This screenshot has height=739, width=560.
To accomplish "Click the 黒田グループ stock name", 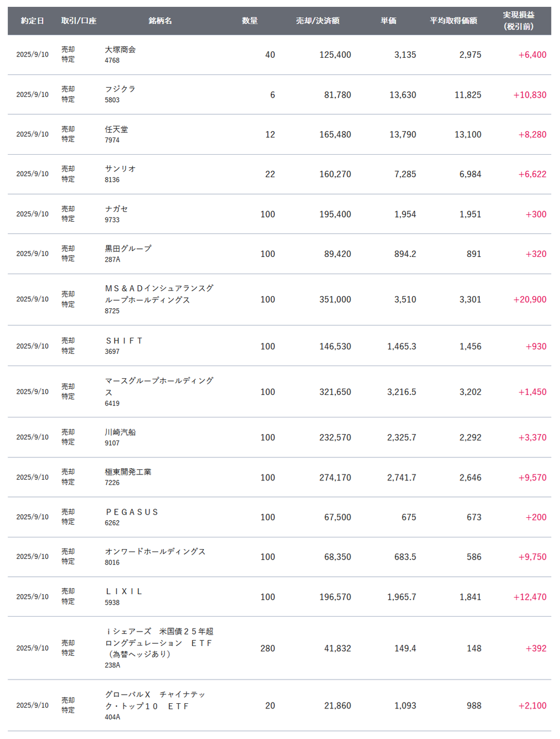I will 128,248.
